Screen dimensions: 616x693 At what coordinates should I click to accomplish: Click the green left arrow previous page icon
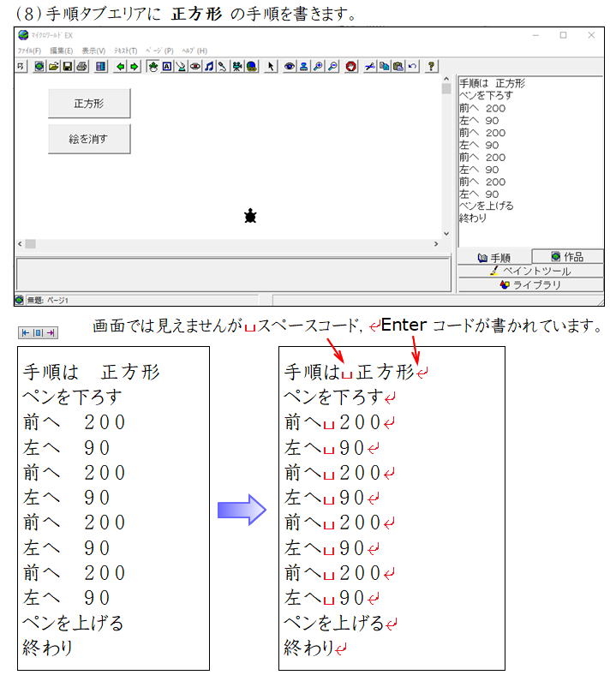tap(120, 66)
